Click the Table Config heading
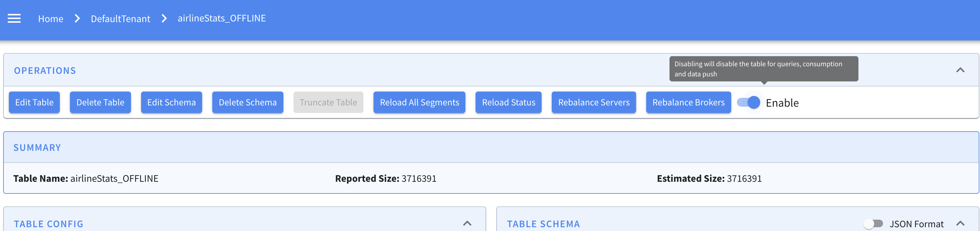The width and height of the screenshot is (980, 231). 49,224
